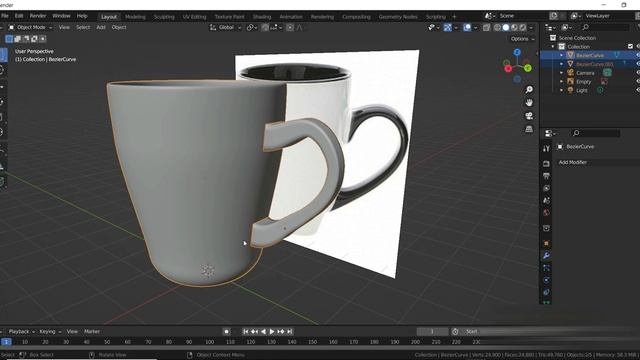Click the current frame number field
The image size is (640, 360).
(432, 332)
